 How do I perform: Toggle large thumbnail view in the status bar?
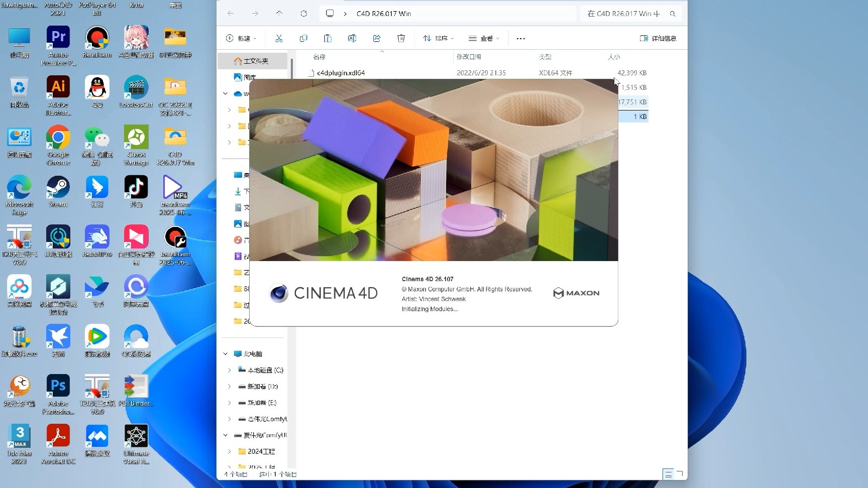pos(680,473)
